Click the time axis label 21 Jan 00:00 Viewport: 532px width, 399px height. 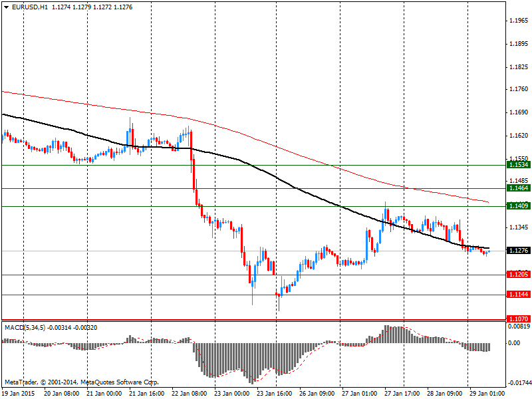[104, 394]
